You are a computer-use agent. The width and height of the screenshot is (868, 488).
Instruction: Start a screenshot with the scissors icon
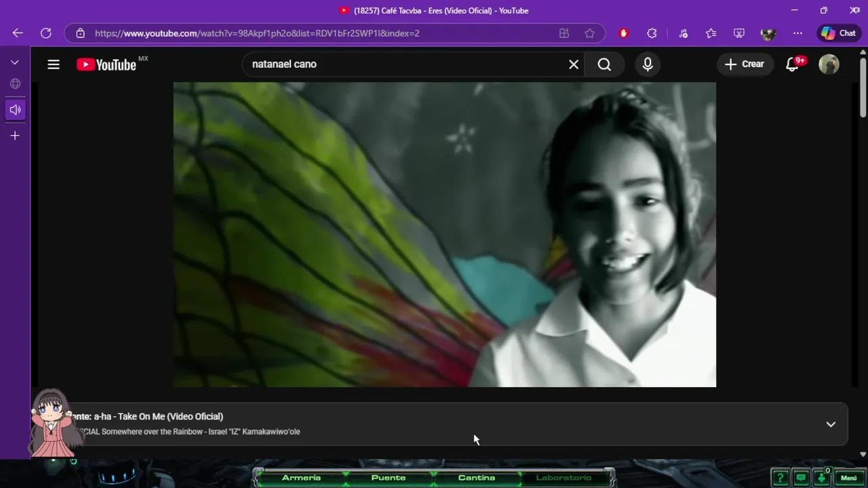739,33
